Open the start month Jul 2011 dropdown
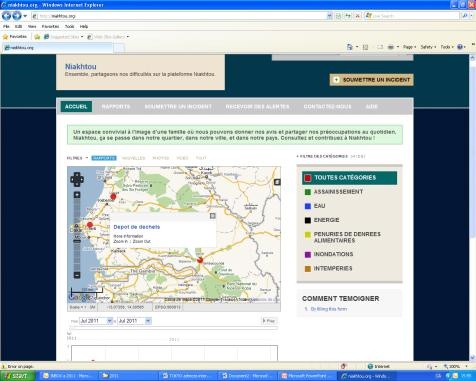Viewport: 476px width, 381px height. [x=96, y=321]
